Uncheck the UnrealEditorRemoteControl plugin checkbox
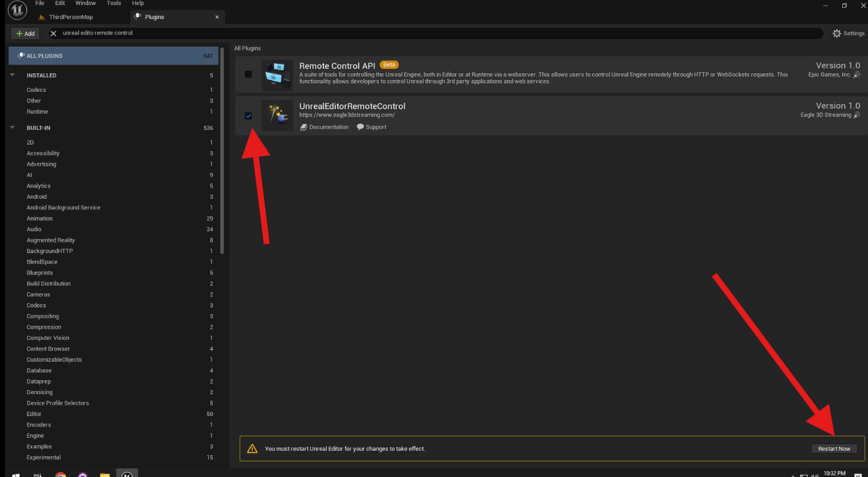868x477 pixels. pyautogui.click(x=248, y=116)
